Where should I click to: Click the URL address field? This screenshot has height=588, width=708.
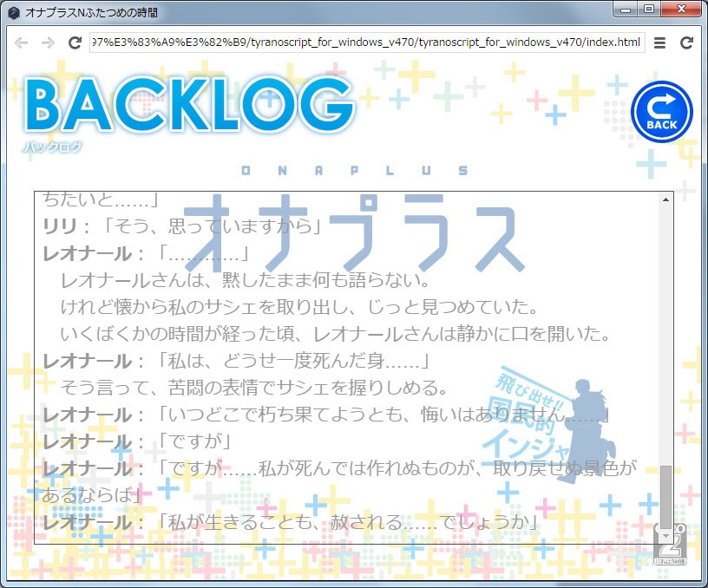[367, 42]
